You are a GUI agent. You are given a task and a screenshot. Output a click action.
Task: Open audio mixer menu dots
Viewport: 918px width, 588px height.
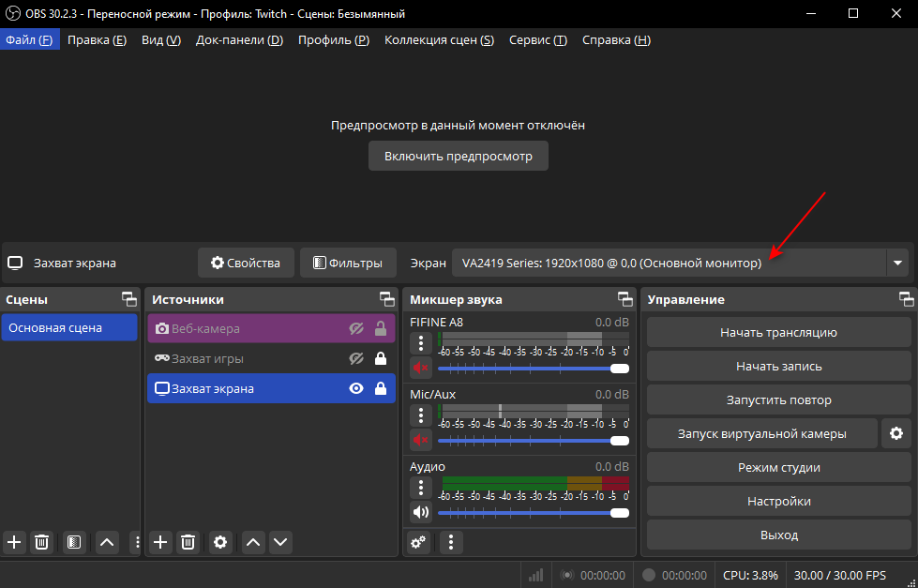pos(451,542)
